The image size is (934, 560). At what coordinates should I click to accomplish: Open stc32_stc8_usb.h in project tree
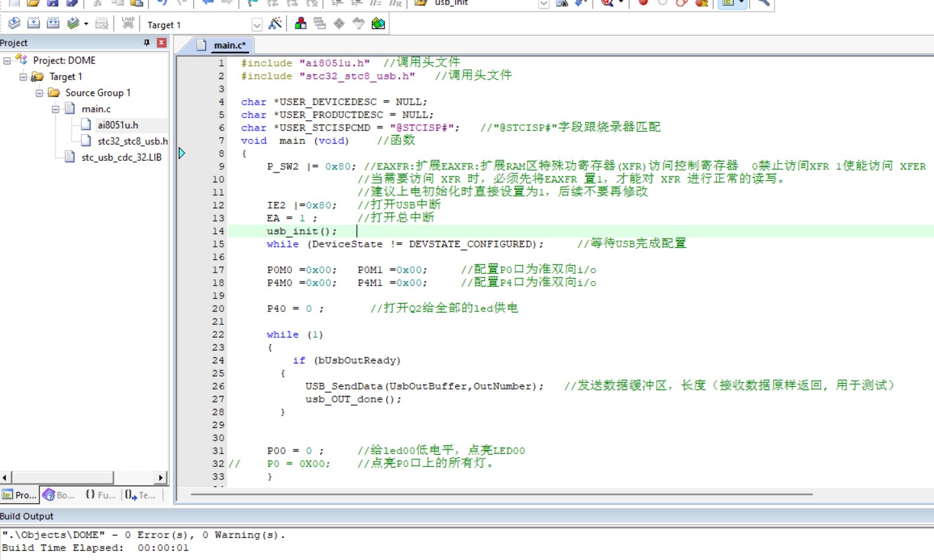point(133,141)
